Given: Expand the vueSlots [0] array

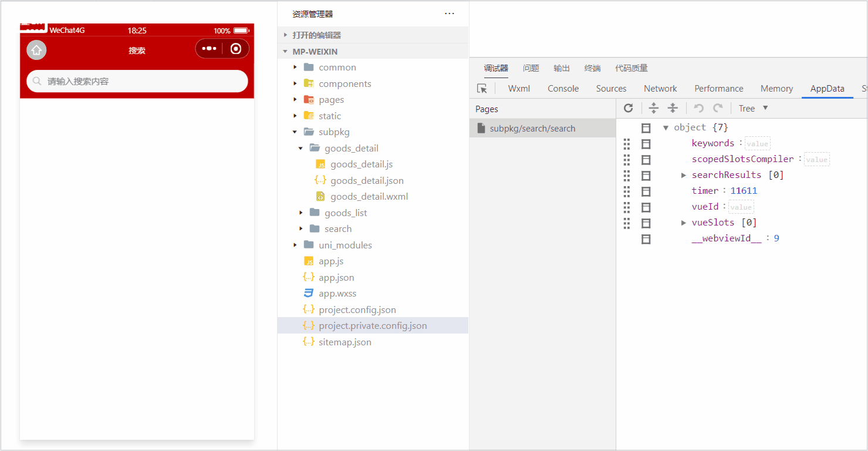Looking at the screenshot, I should point(684,223).
